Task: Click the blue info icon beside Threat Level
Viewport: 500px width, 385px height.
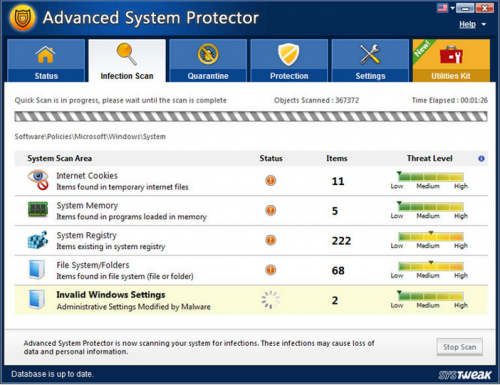Action: pyautogui.click(x=481, y=159)
